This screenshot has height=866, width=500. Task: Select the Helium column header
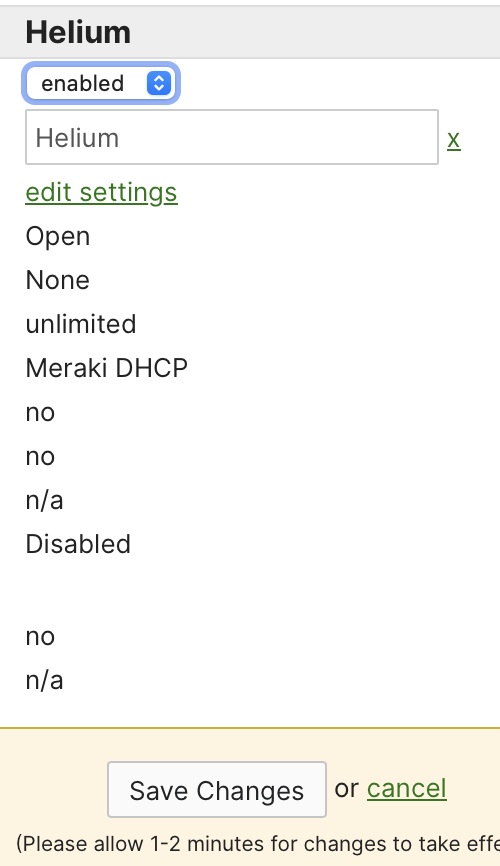tap(78, 32)
